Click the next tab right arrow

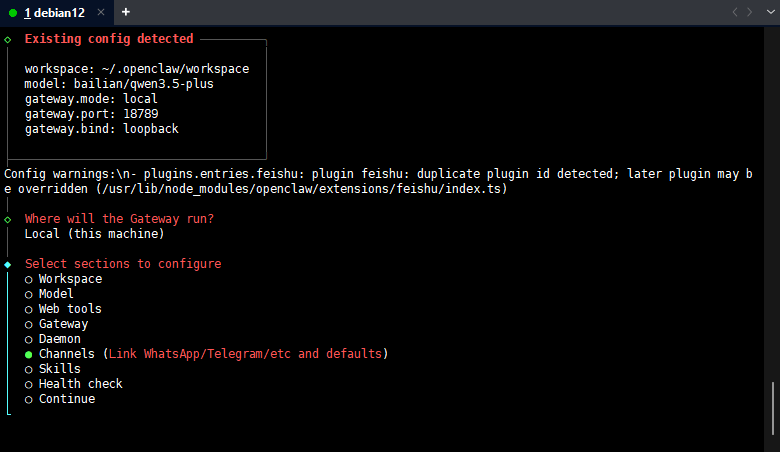click(750, 12)
